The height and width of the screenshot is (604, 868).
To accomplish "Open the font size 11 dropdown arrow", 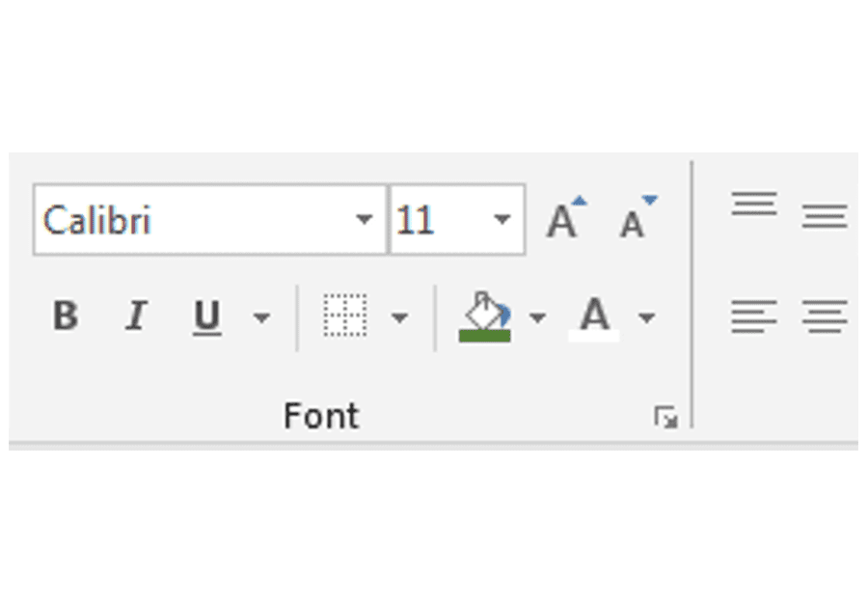I will (502, 219).
